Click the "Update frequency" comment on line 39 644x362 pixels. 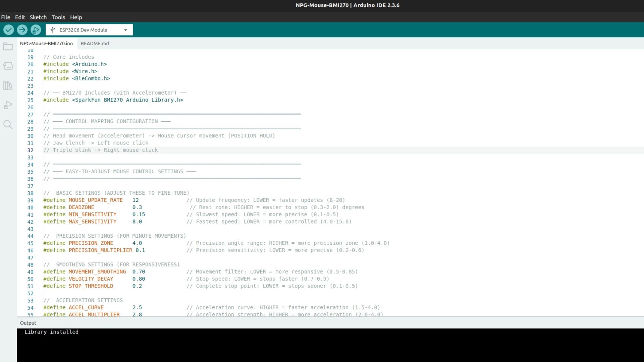tap(266, 200)
